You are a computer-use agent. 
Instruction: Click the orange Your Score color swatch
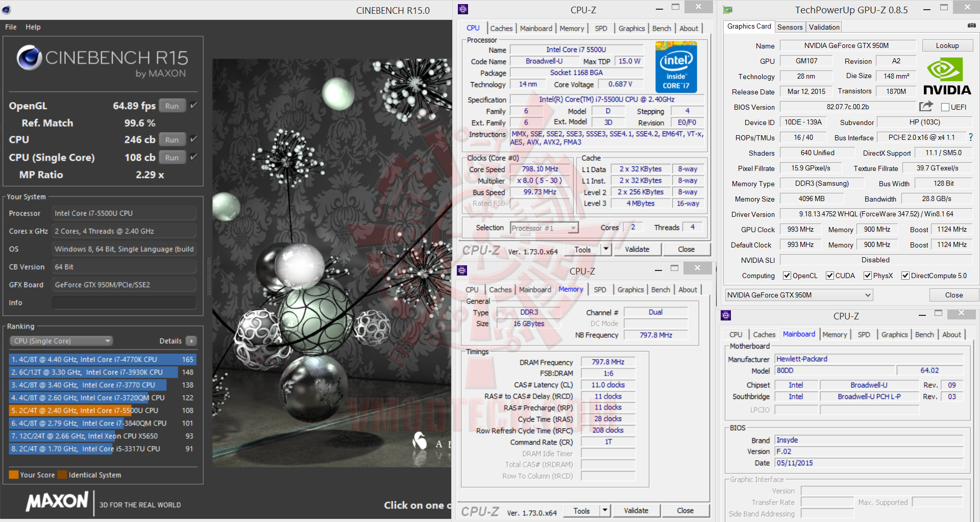tap(14, 475)
